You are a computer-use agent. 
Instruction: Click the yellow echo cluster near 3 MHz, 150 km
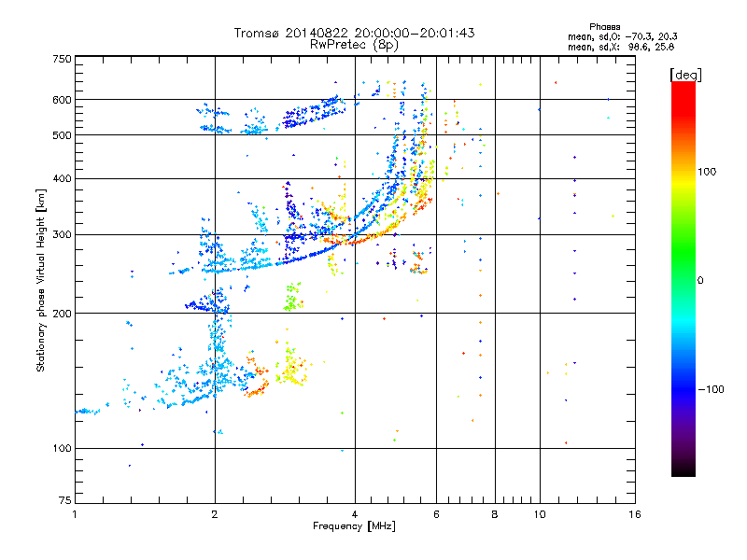(291, 366)
